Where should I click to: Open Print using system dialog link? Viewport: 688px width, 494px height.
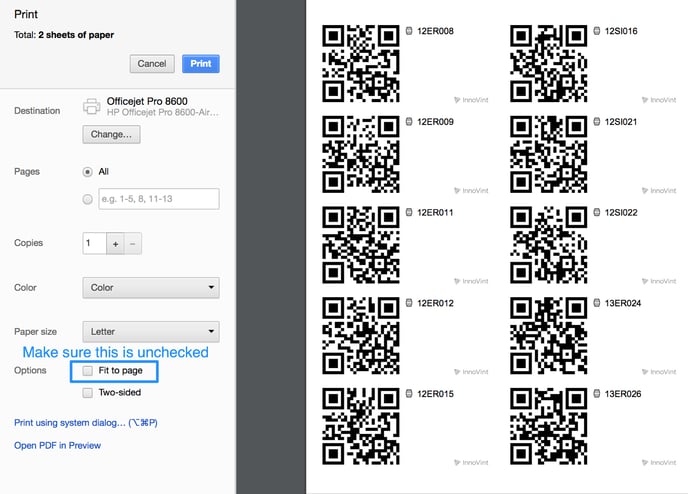click(86, 422)
